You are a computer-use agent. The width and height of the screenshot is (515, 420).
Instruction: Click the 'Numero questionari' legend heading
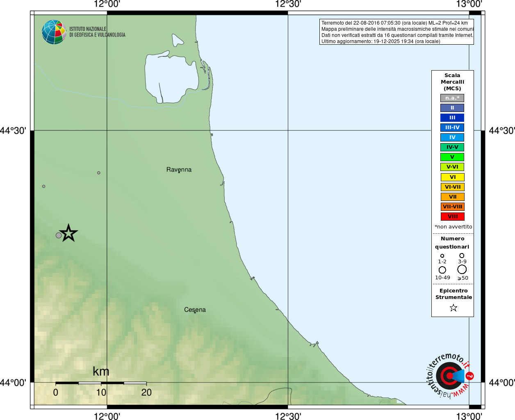pos(452,242)
